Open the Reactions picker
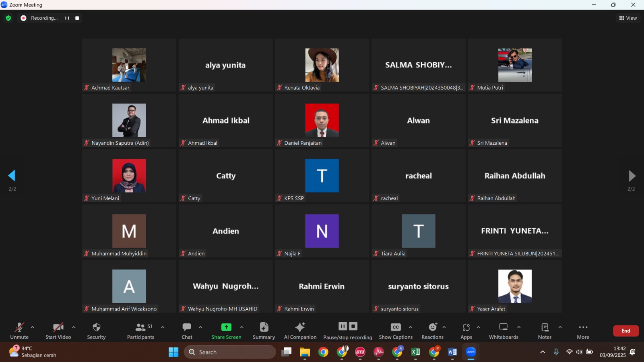 click(432, 327)
